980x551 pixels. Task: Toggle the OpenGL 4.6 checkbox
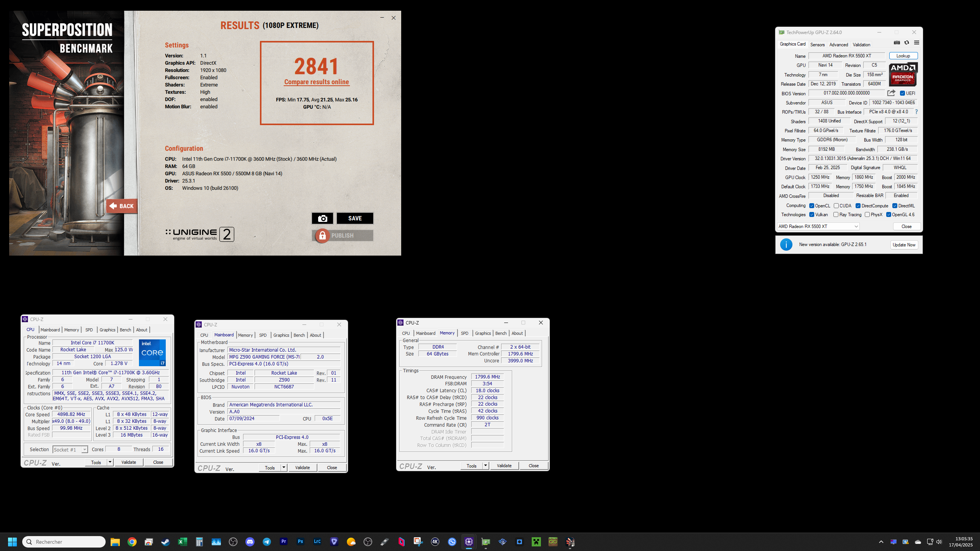pos(889,215)
